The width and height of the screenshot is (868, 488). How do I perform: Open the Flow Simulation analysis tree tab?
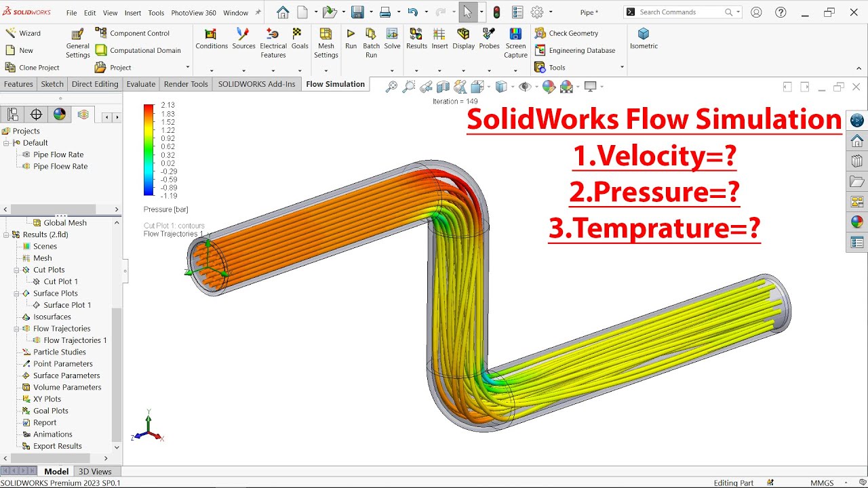tap(83, 115)
